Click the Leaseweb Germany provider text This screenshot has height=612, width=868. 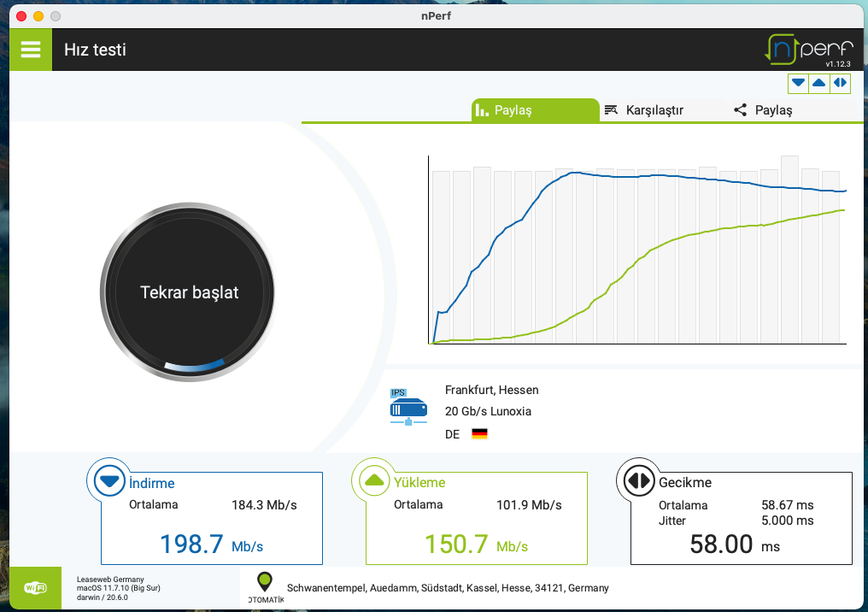click(110, 580)
